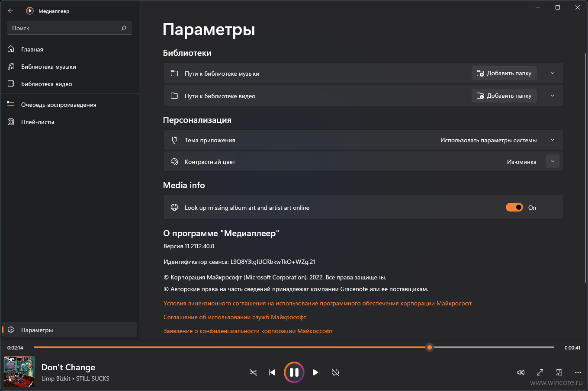This screenshot has width=588, height=391.
Task: Turn off online album art lookup
Action: point(514,207)
